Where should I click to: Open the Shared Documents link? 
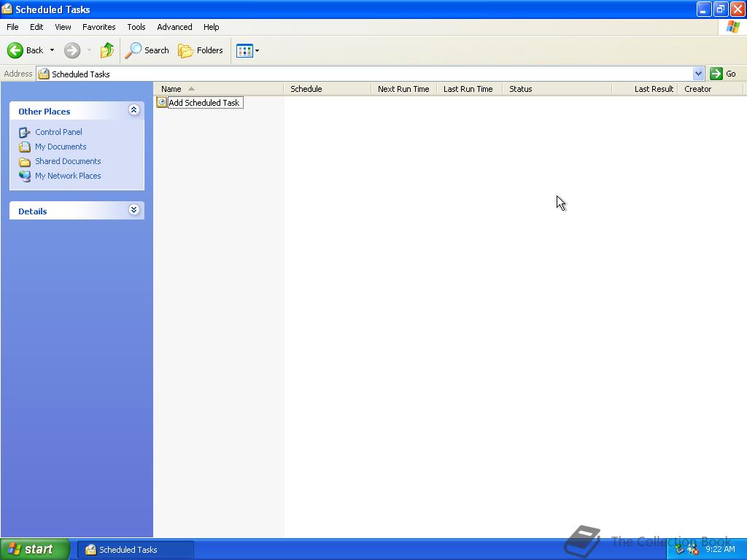tap(68, 161)
